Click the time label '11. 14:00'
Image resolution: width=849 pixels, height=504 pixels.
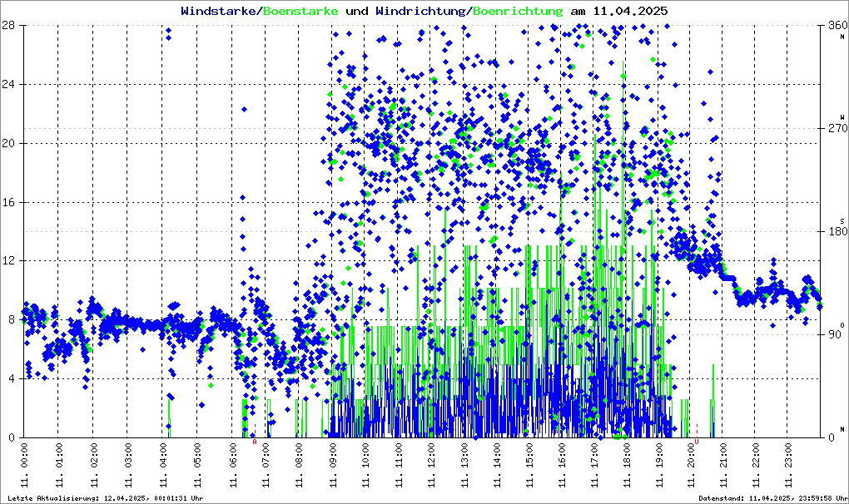(497, 466)
